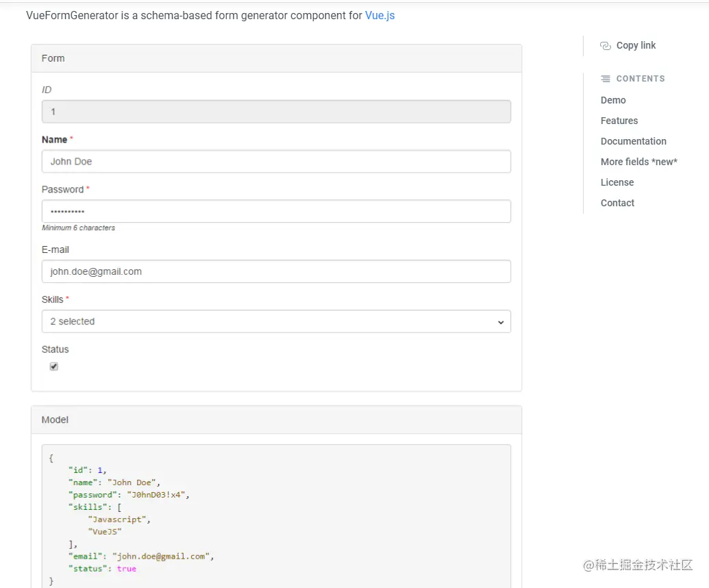Open the Vue.js hyperlink
The height and width of the screenshot is (588, 709).
tap(380, 16)
